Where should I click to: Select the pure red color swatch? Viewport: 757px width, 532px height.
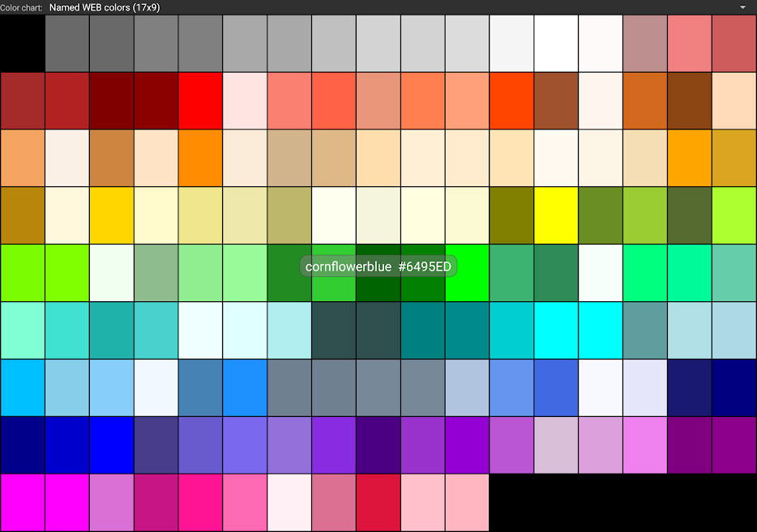[200, 100]
